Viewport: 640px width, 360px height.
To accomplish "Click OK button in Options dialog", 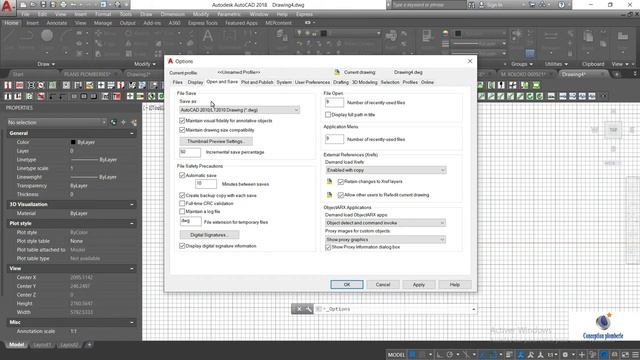I will click(x=347, y=284).
